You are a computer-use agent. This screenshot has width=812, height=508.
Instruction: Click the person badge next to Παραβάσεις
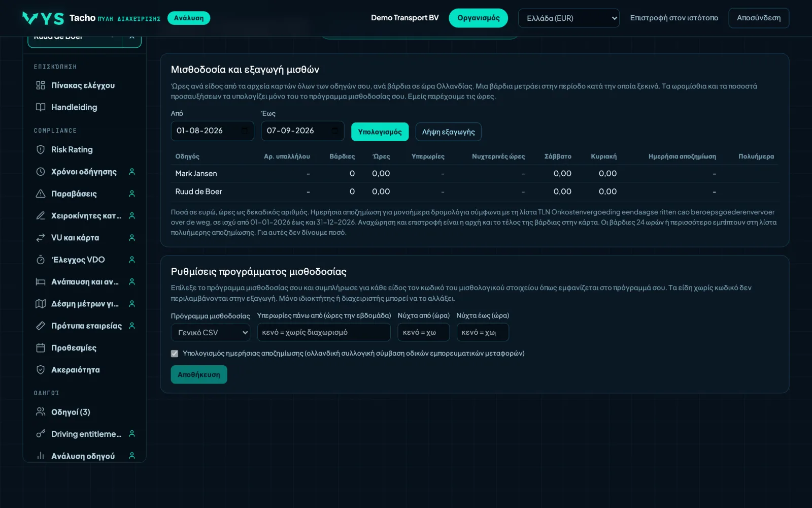click(x=132, y=194)
